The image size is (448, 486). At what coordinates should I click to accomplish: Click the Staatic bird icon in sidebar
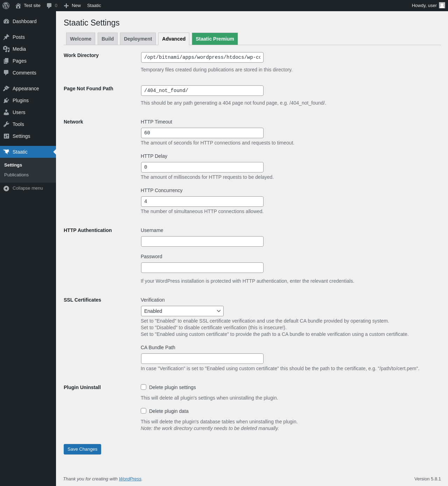(x=6, y=152)
